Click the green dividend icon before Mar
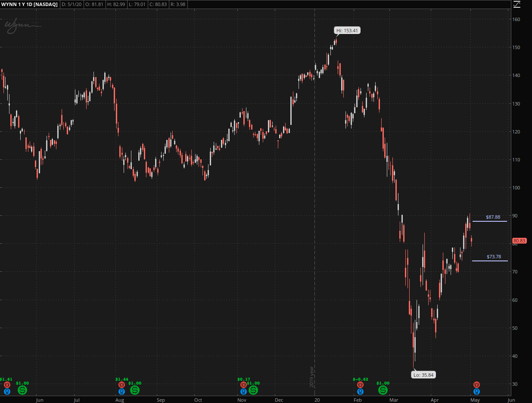The width and height of the screenshot is (532, 403). click(x=383, y=390)
